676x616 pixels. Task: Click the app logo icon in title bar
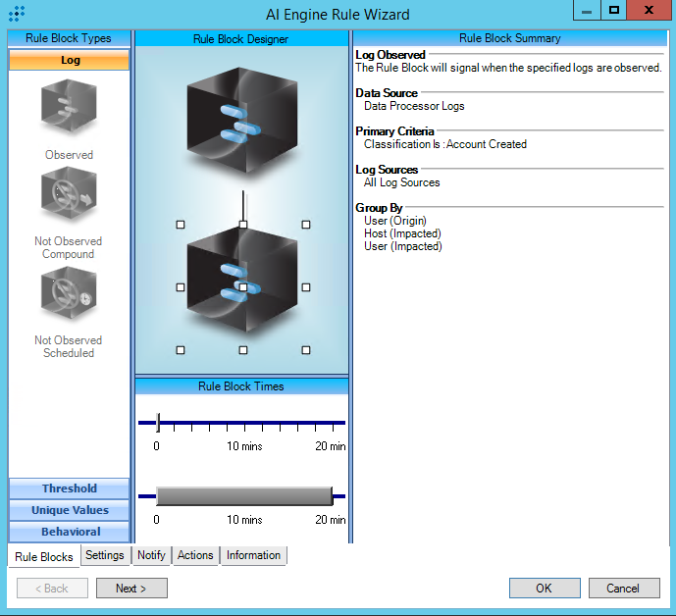pyautogui.click(x=16, y=14)
